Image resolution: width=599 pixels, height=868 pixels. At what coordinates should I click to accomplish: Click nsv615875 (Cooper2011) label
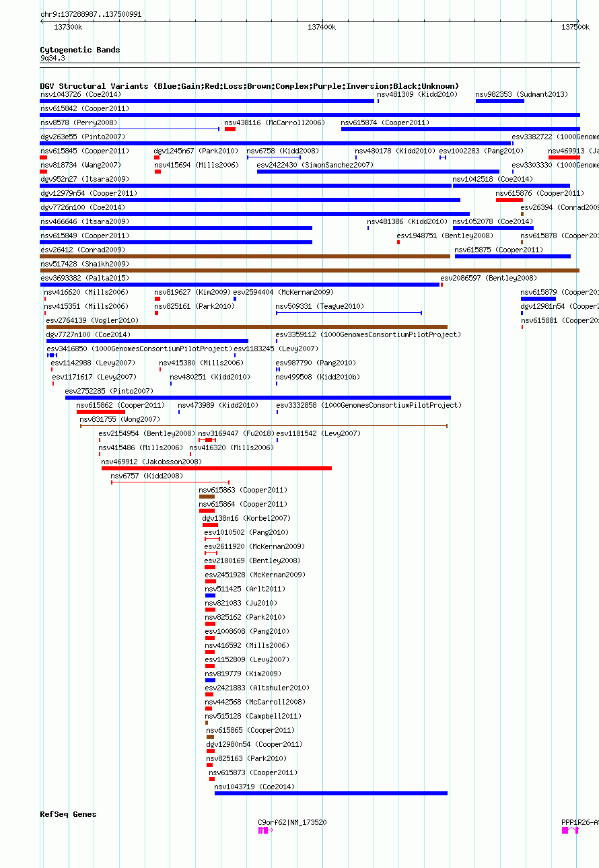click(499, 250)
